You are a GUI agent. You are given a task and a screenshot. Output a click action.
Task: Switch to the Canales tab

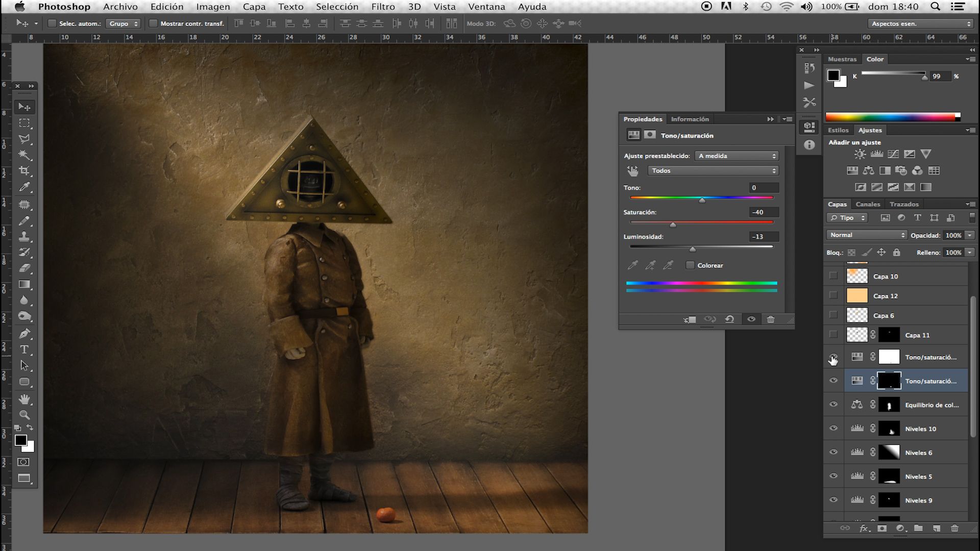[x=868, y=204]
